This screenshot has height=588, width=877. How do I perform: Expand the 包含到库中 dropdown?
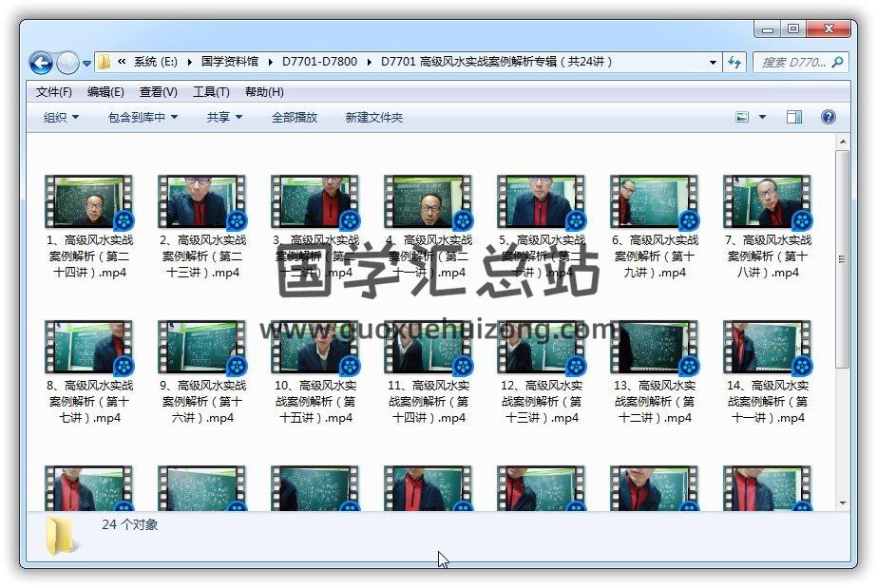click(143, 117)
